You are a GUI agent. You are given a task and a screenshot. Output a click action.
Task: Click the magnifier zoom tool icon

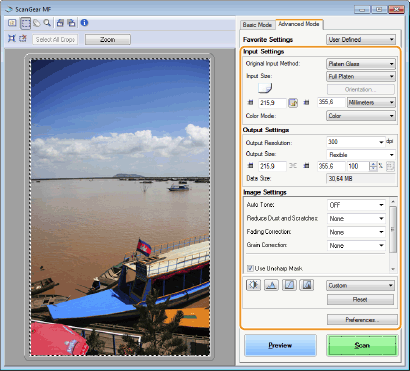(47, 23)
